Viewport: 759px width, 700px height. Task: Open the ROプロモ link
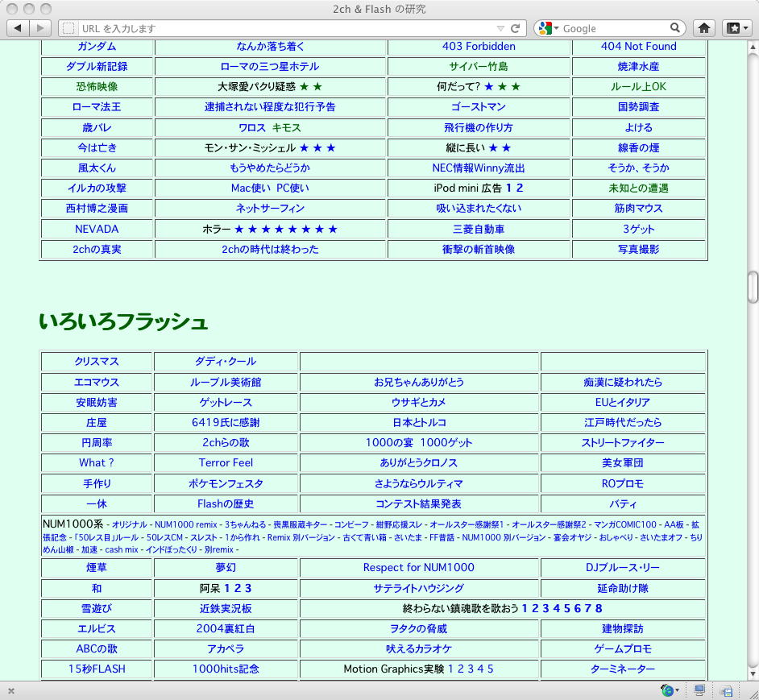point(623,483)
